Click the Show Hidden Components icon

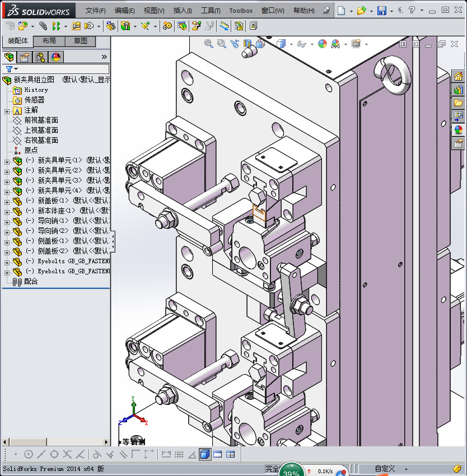pyautogui.click(x=111, y=26)
